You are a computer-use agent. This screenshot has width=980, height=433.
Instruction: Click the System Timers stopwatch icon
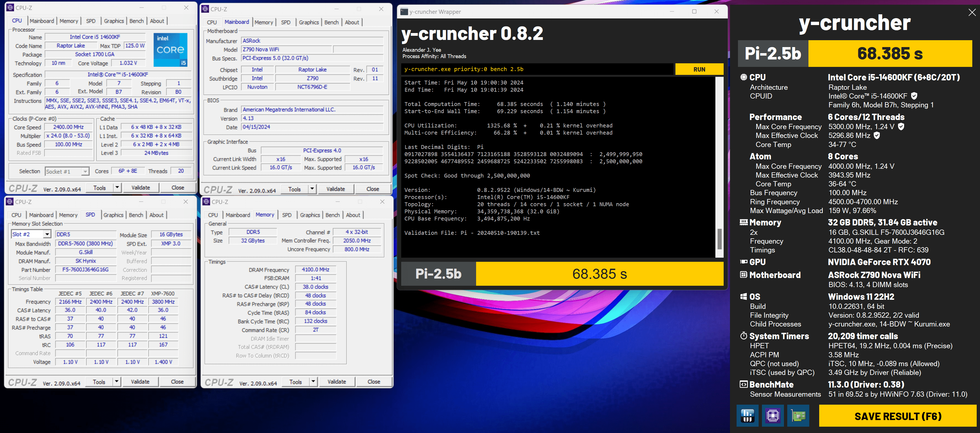(x=743, y=336)
